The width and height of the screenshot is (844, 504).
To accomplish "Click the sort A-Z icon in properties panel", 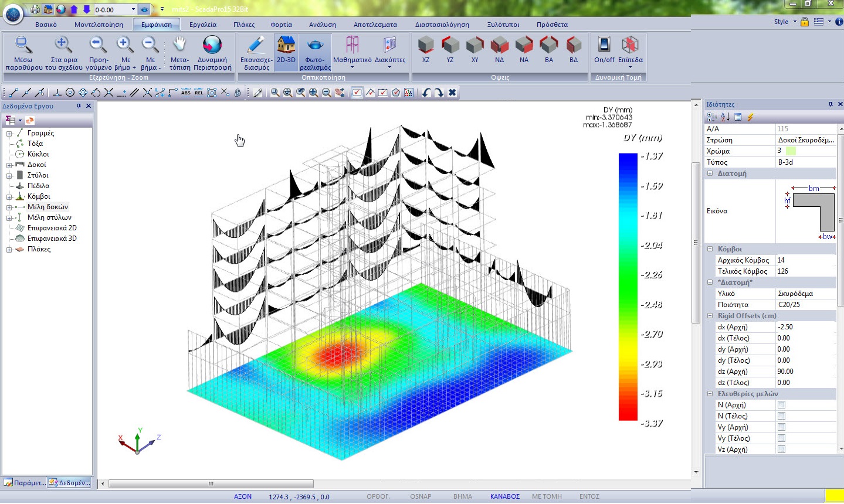I will (725, 117).
